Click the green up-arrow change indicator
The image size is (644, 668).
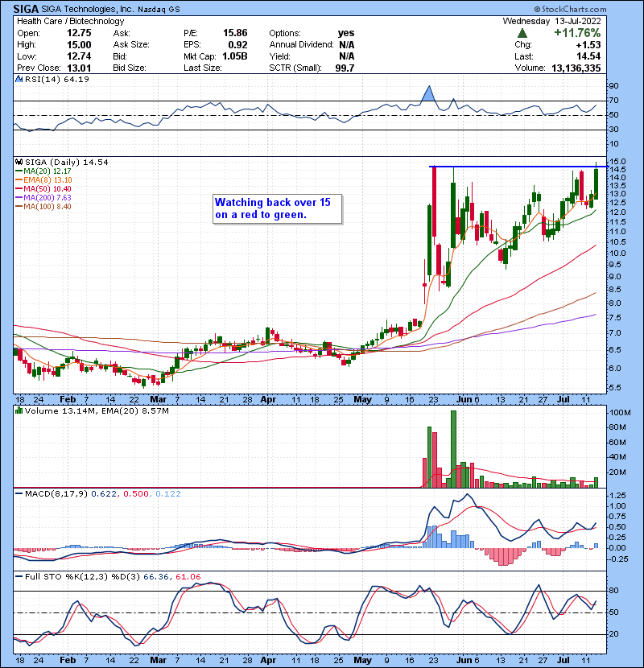[x=522, y=34]
